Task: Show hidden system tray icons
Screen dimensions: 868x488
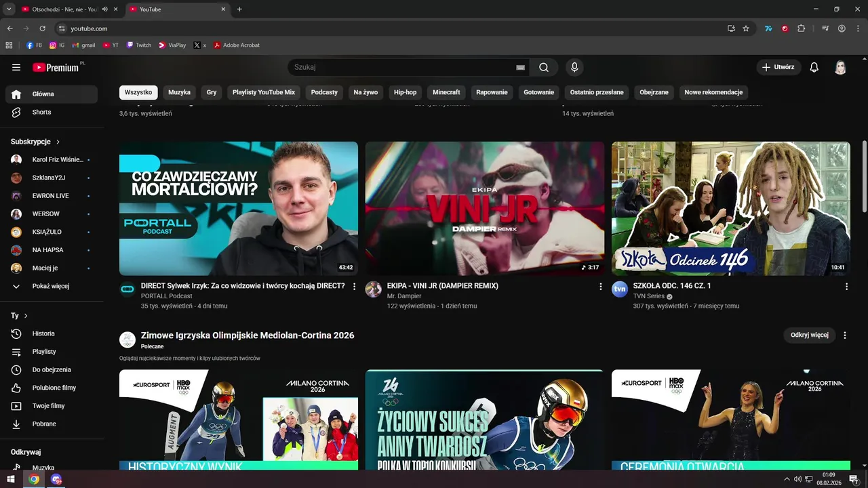Action: click(x=787, y=479)
